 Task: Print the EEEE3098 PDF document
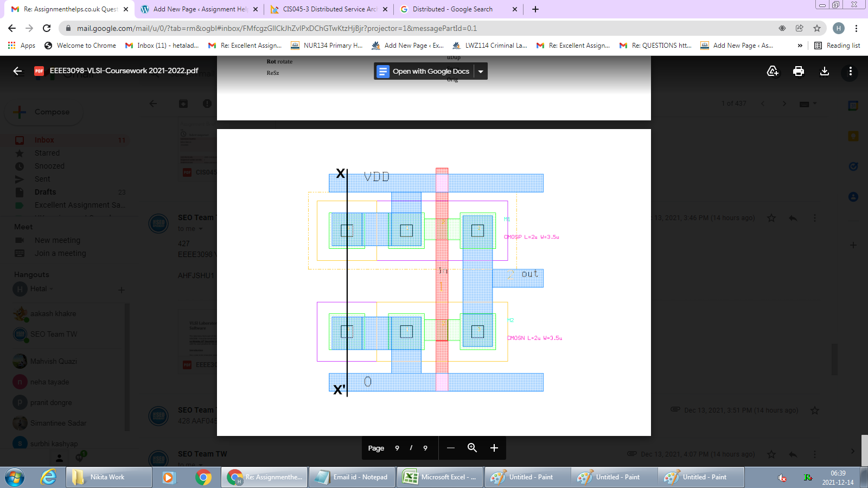tap(799, 71)
